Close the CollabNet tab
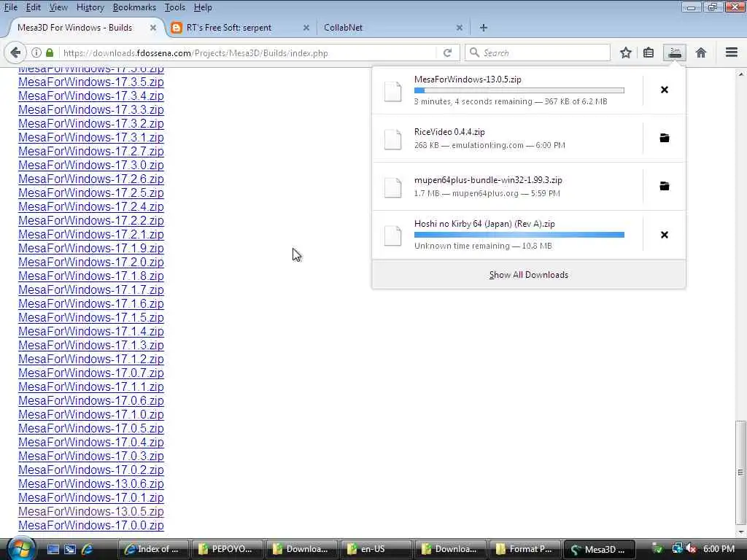The height and width of the screenshot is (560, 747). 460,28
